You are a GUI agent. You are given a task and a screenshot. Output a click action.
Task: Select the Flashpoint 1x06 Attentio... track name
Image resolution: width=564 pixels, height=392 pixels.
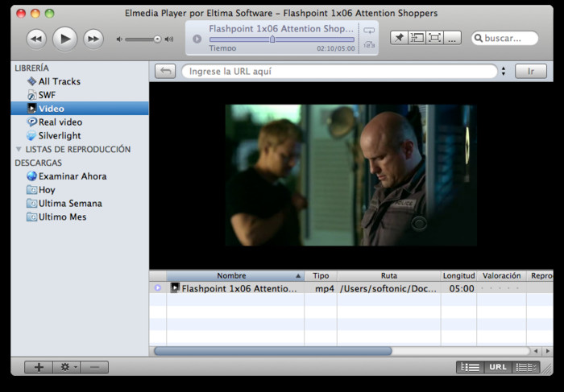(239, 288)
